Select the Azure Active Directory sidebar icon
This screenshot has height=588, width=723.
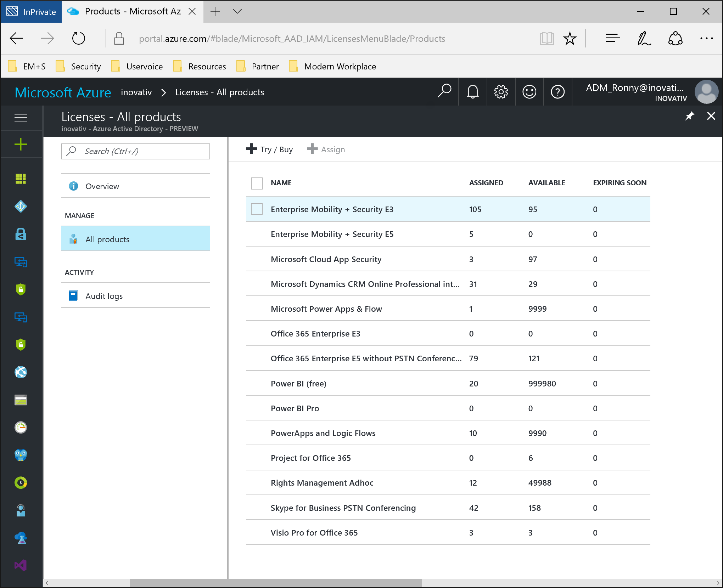tap(21, 207)
